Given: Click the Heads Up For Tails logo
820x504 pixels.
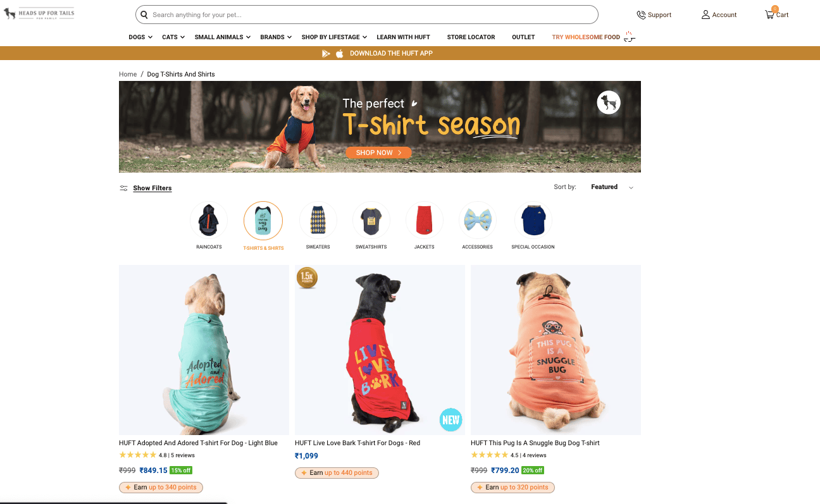Looking at the screenshot, I should (x=39, y=13).
